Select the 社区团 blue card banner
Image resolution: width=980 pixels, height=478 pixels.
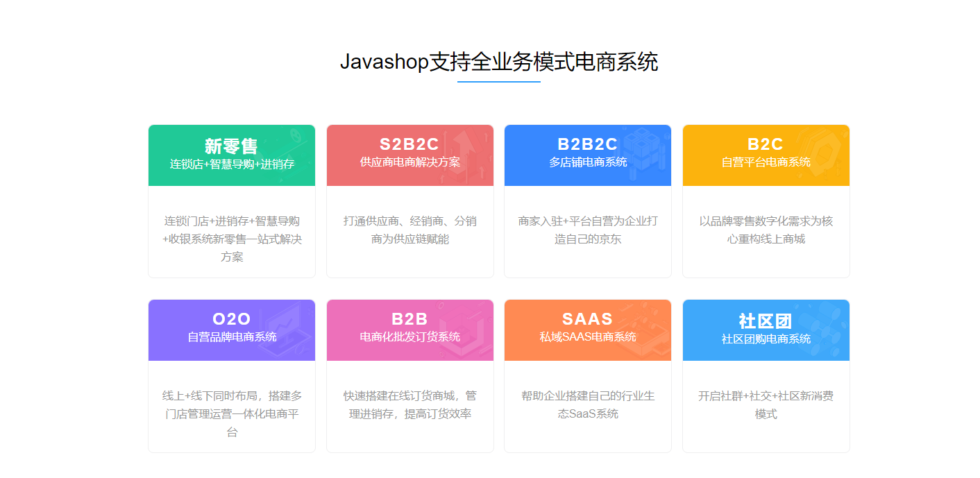(766, 330)
